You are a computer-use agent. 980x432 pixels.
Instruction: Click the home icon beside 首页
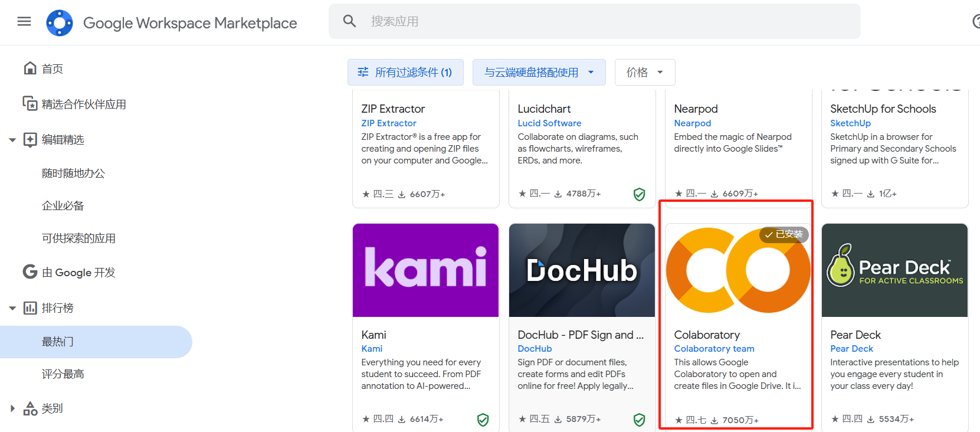(x=30, y=68)
